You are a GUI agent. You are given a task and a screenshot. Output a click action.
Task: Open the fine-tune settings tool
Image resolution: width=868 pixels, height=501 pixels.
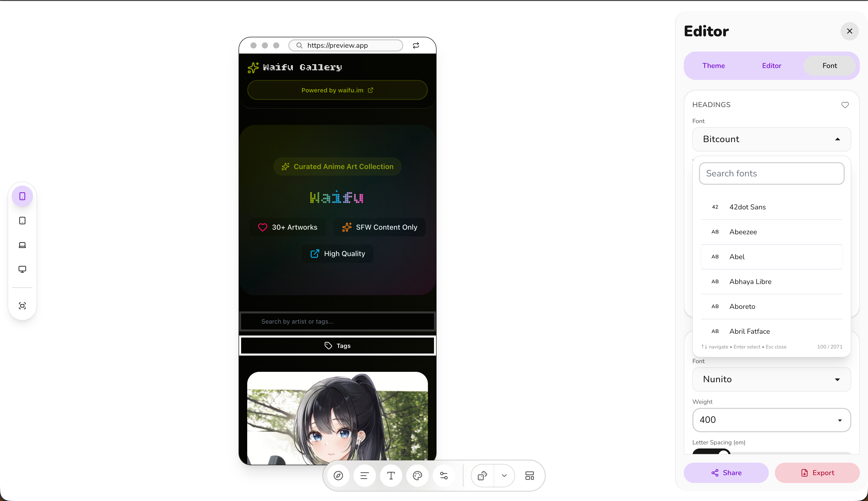443,476
